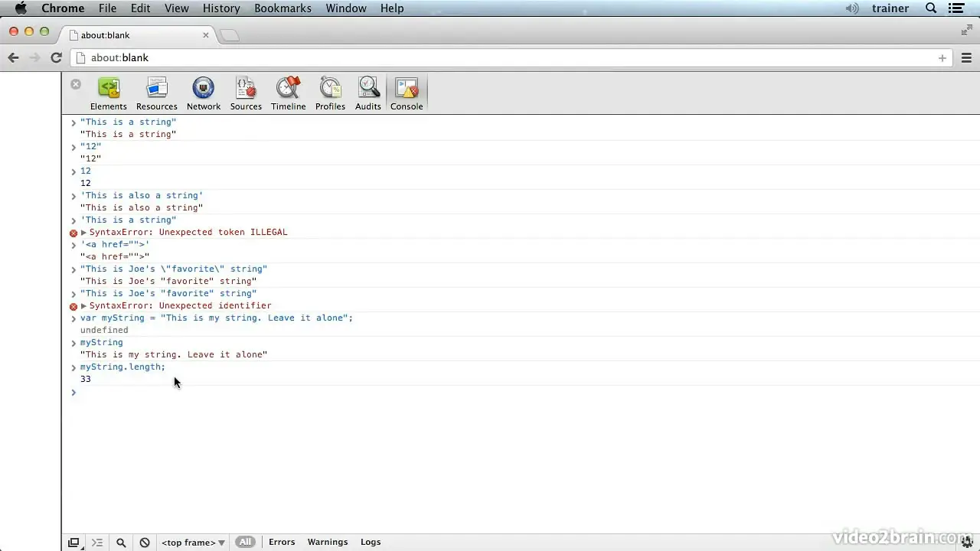Toggle the All log filter

245,542
